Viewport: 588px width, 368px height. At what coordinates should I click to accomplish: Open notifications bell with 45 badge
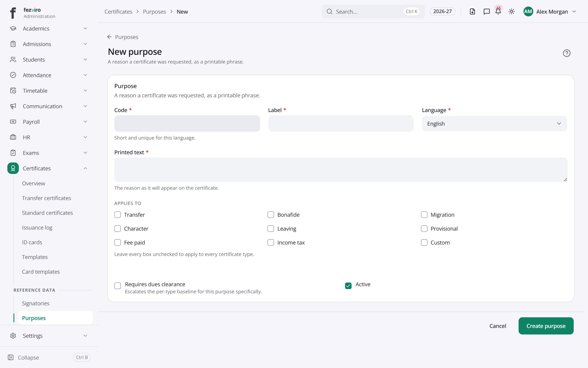[498, 11]
